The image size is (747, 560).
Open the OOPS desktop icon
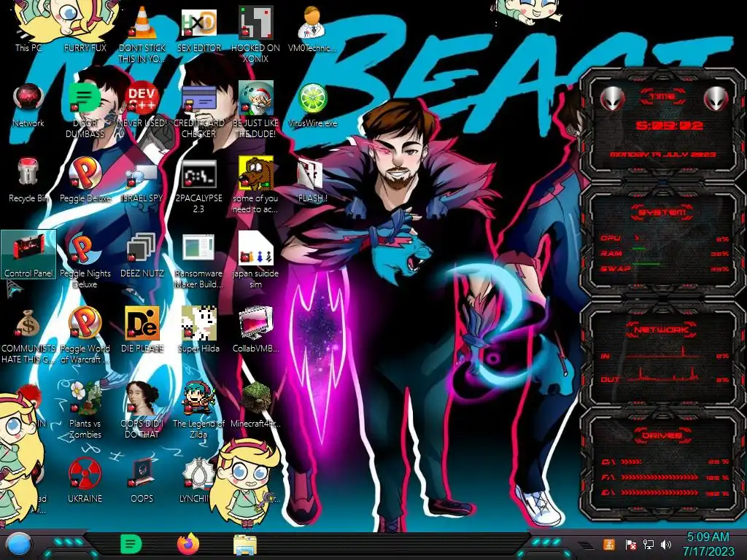[x=142, y=480]
